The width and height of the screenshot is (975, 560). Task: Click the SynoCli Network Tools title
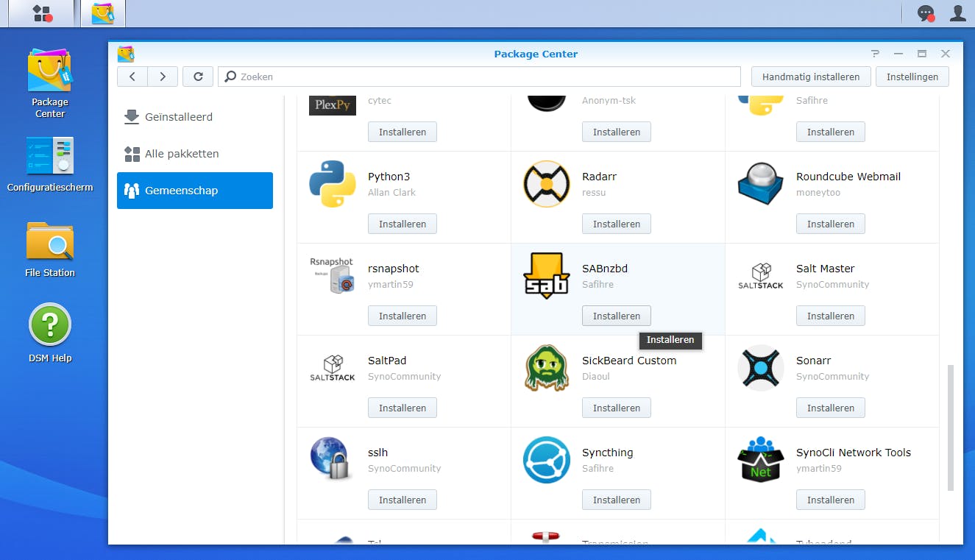[x=854, y=453]
